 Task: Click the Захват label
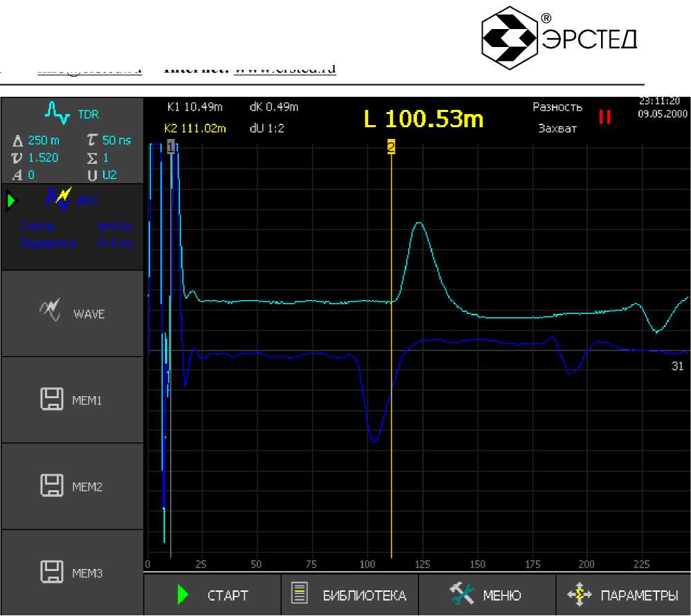558,129
